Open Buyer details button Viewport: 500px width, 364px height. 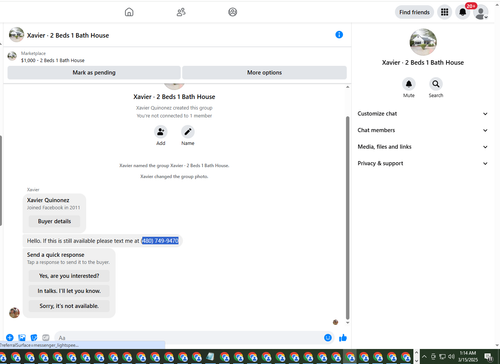click(54, 221)
